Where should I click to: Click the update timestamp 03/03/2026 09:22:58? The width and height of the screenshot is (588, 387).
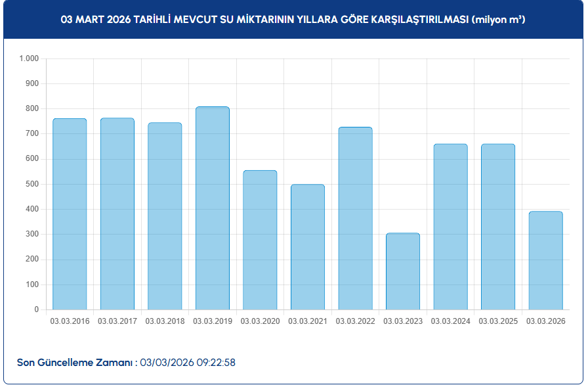pyautogui.click(x=188, y=362)
